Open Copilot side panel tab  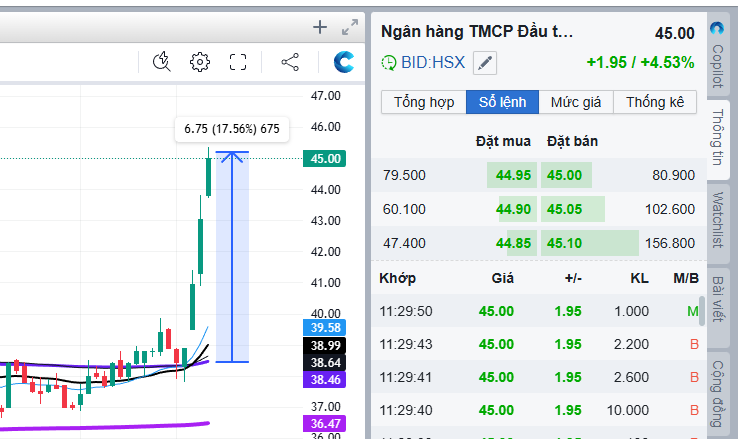point(717,56)
